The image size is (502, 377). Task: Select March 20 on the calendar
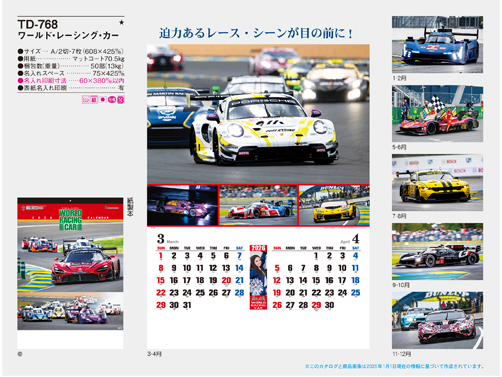tap(226, 280)
